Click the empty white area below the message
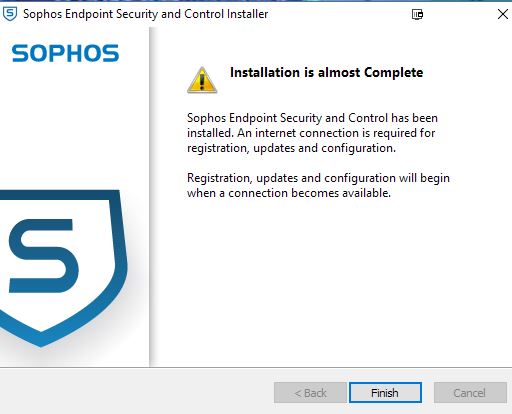 coord(330,283)
